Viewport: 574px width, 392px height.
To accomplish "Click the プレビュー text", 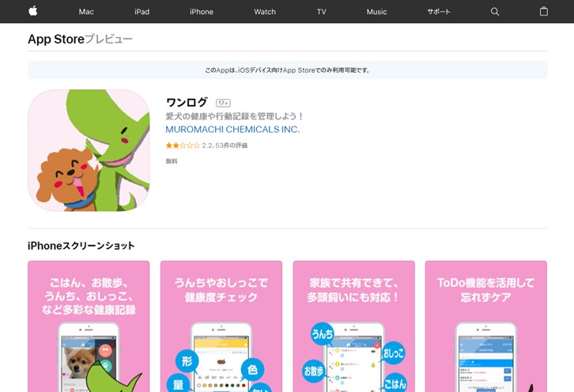I will [109, 39].
